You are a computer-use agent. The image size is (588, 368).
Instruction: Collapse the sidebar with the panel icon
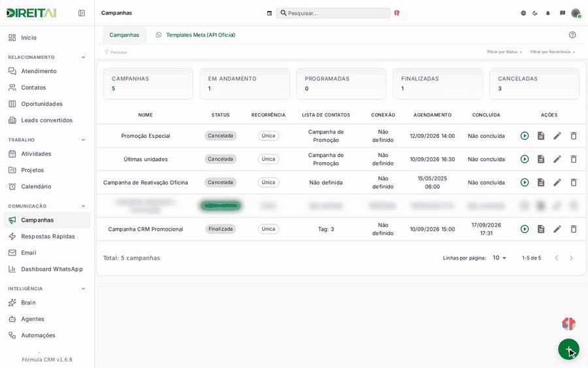tap(82, 13)
